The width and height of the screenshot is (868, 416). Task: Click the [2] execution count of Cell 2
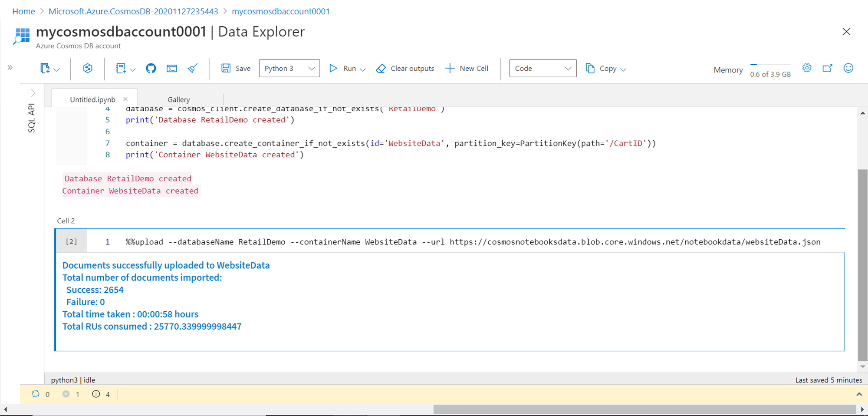pyautogui.click(x=71, y=241)
